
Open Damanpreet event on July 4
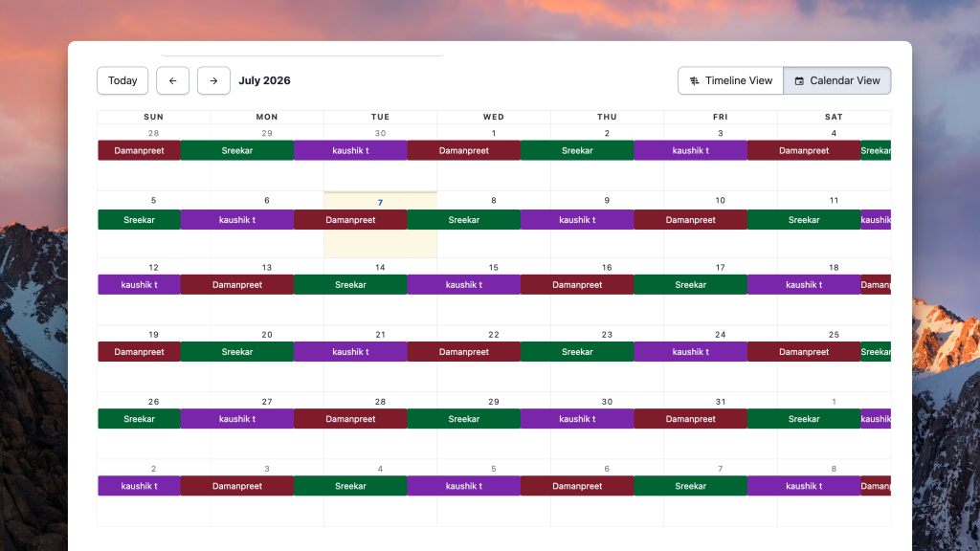coord(804,150)
